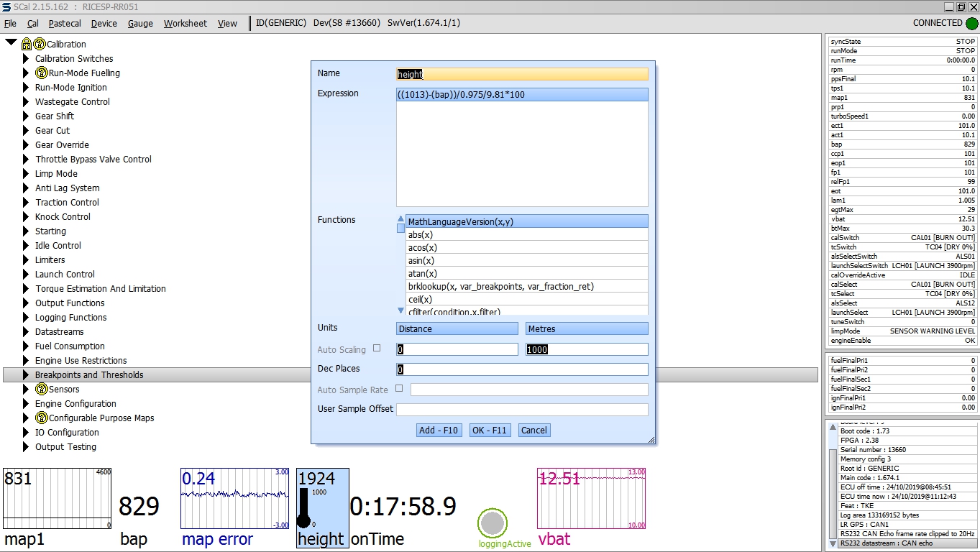Click the vbat graph gauge
This screenshot has width=980, height=552.
(x=592, y=507)
